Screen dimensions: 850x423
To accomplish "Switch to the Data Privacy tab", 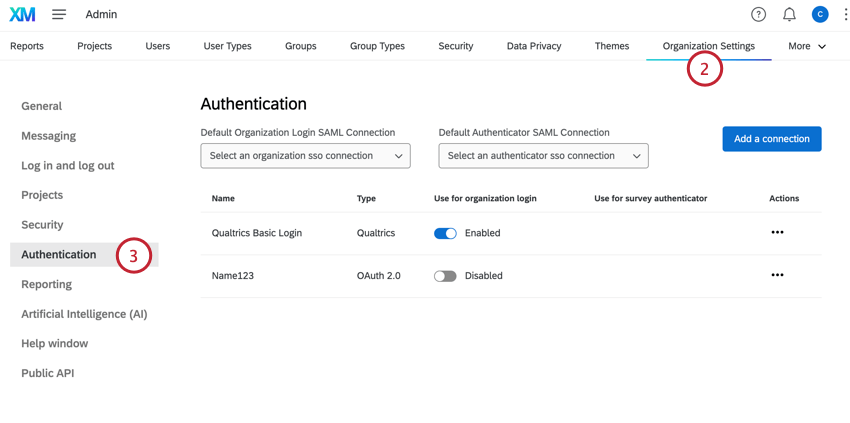I will coord(533,46).
